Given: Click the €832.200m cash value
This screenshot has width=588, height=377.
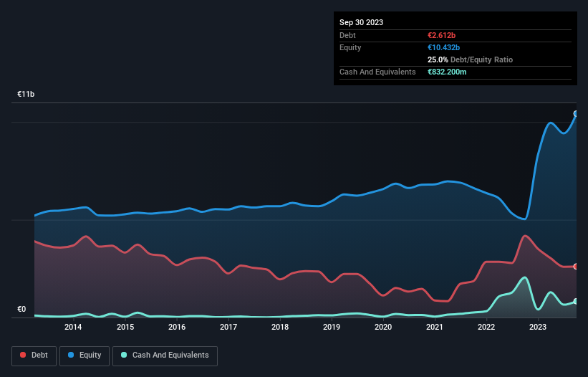Looking at the screenshot, I should (447, 72).
